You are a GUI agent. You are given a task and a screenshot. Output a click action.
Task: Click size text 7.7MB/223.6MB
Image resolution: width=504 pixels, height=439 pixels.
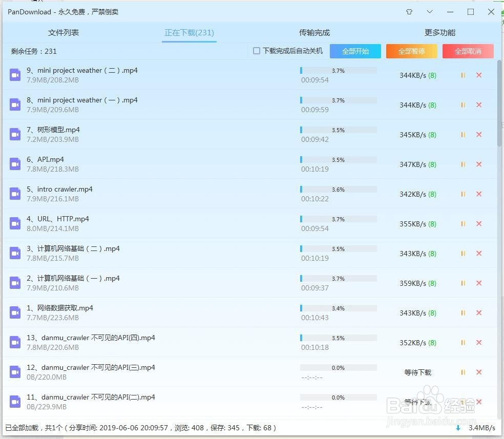pos(53,318)
